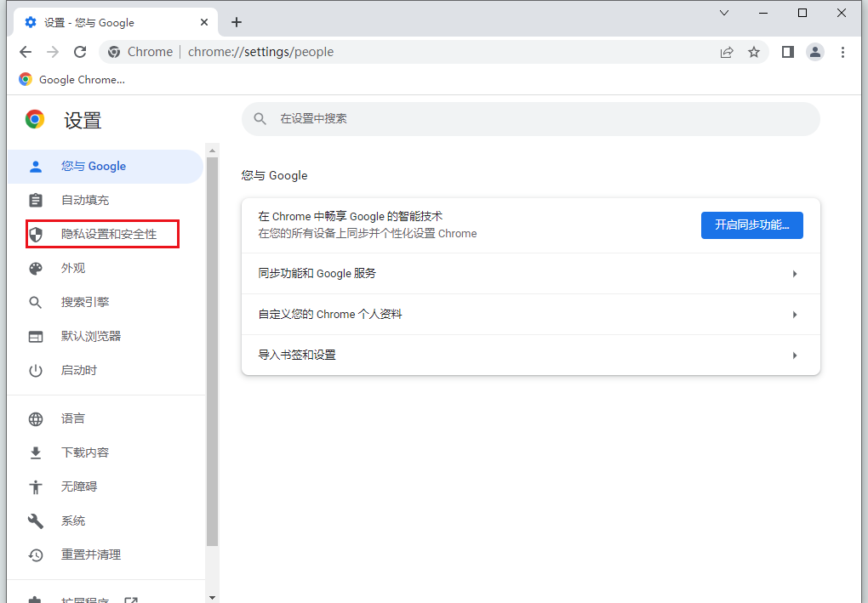Minimize the Chrome window
The width and height of the screenshot is (868, 603).
pyautogui.click(x=763, y=13)
